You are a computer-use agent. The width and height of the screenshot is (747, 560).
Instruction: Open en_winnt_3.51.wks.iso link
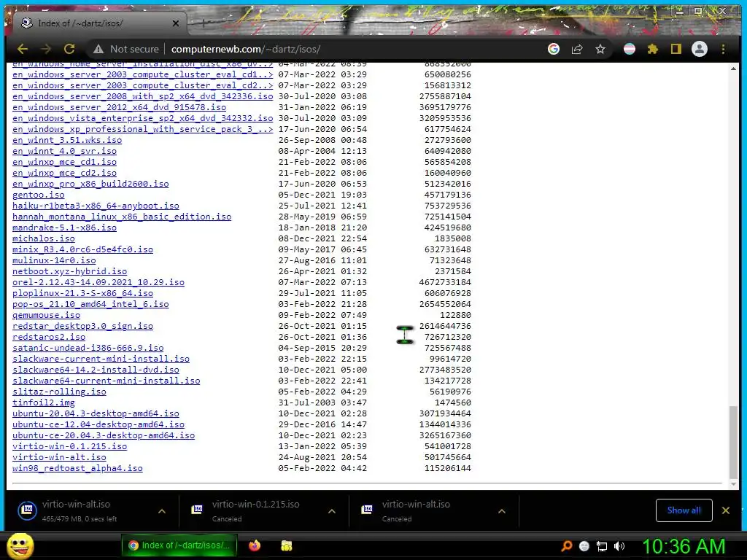coord(67,140)
